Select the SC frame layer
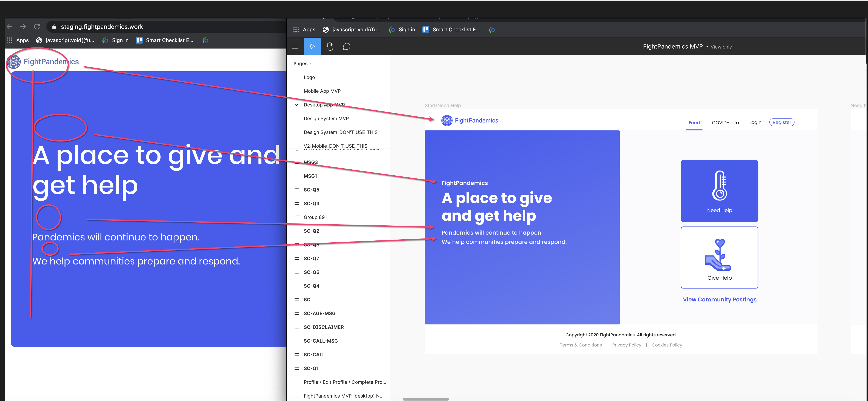868x401 pixels. click(307, 300)
